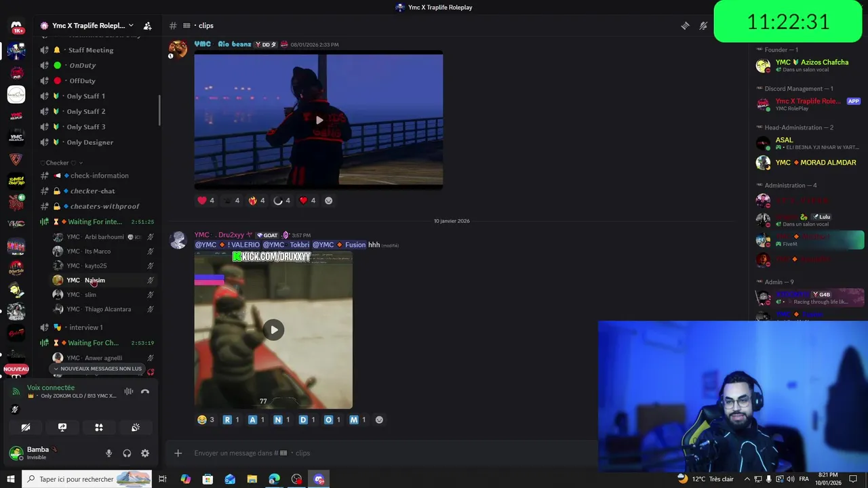Click the laughing emoji reaction with 3
This screenshot has width=868, height=488.
coord(205,420)
